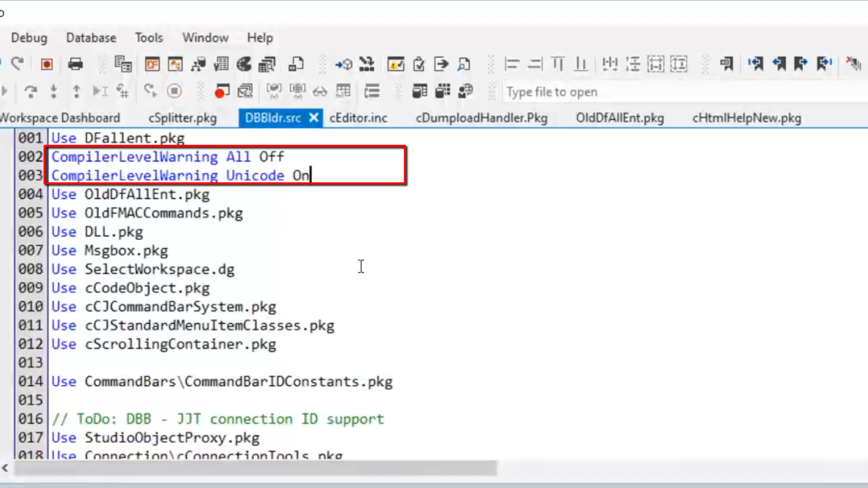The height and width of the screenshot is (488, 868).
Task: Click the horizontal scrollbar left arrow
Action: pyautogui.click(x=5, y=468)
